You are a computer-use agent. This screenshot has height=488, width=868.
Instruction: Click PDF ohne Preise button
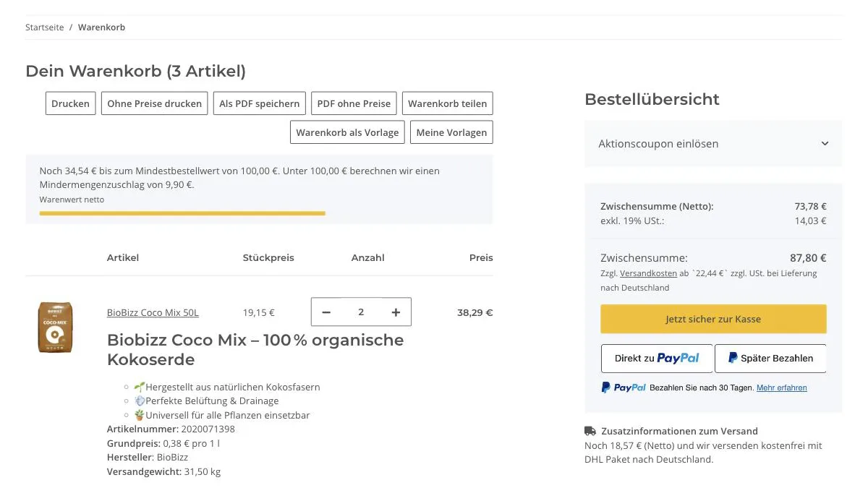[x=354, y=103]
